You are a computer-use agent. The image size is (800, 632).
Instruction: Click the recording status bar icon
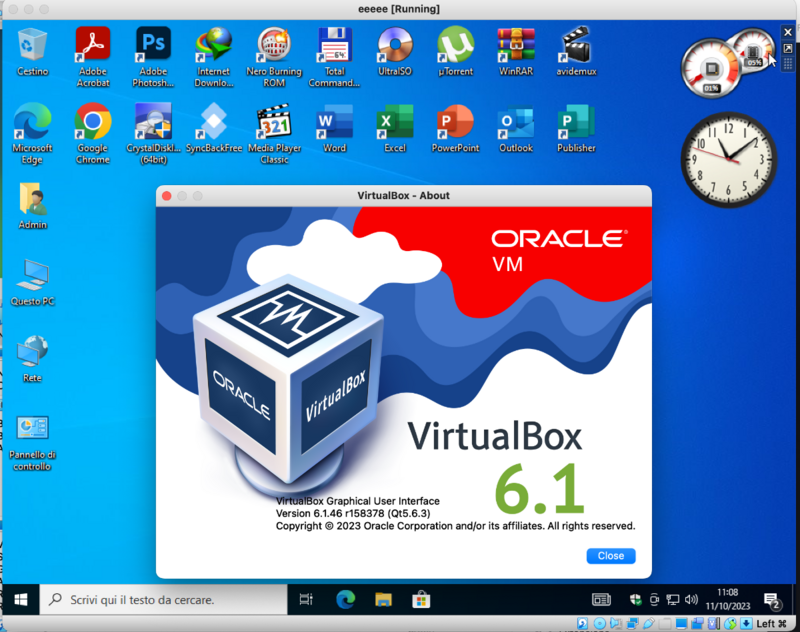(x=697, y=623)
